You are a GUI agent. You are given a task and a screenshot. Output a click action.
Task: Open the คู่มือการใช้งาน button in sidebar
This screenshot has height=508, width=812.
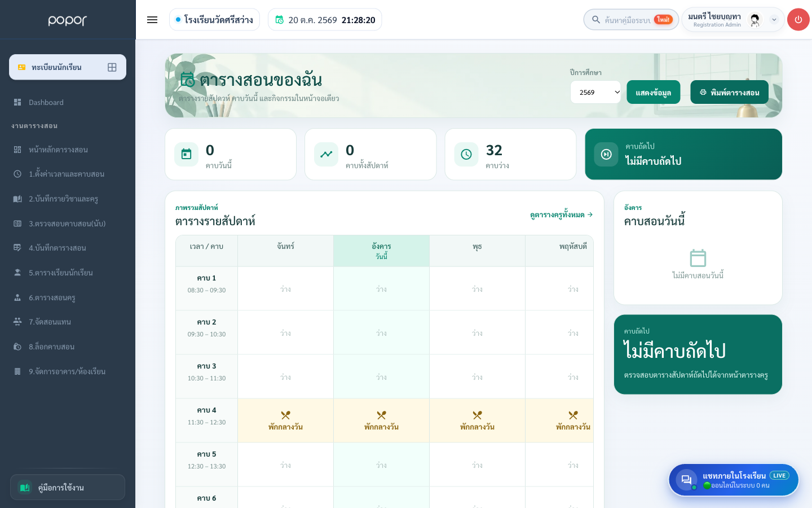click(x=68, y=487)
